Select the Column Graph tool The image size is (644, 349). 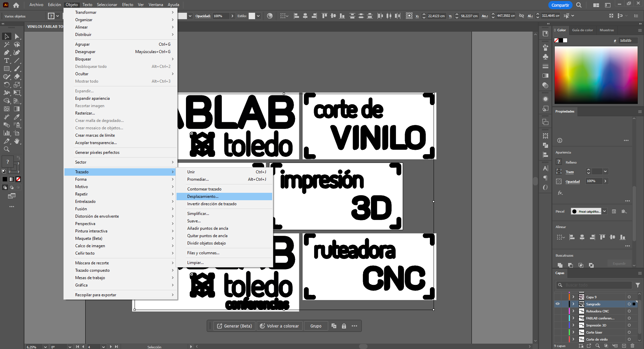coord(7,133)
